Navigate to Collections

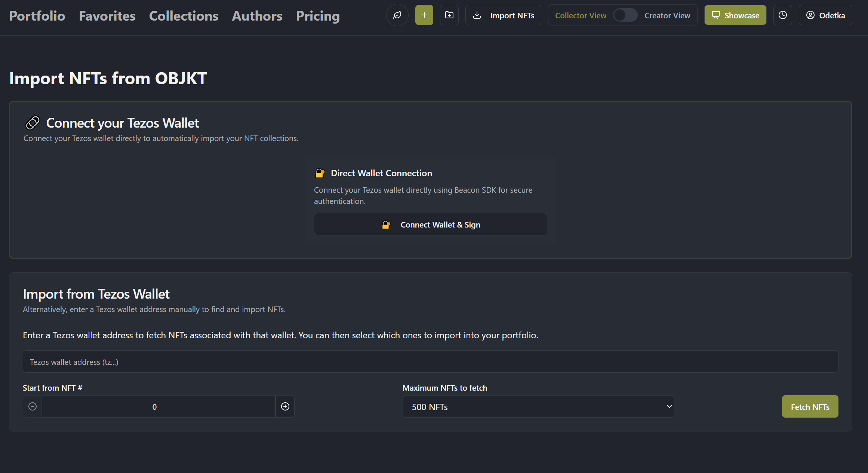point(184,16)
